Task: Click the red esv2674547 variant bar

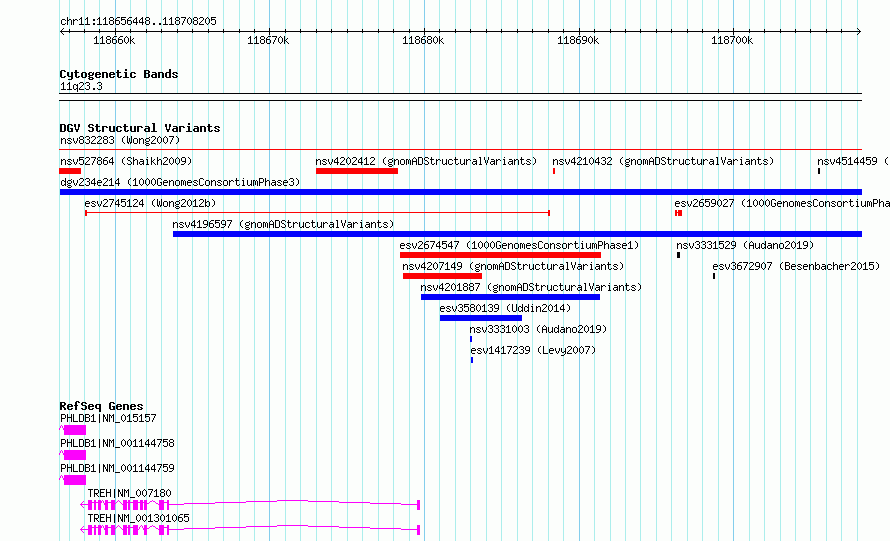Action: click(x=501, y=255)
